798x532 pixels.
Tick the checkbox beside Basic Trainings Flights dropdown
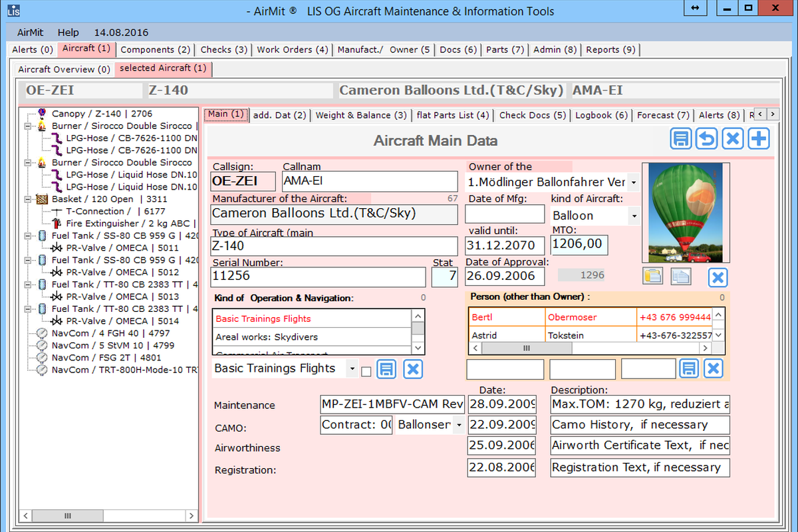tap(366, 372)
